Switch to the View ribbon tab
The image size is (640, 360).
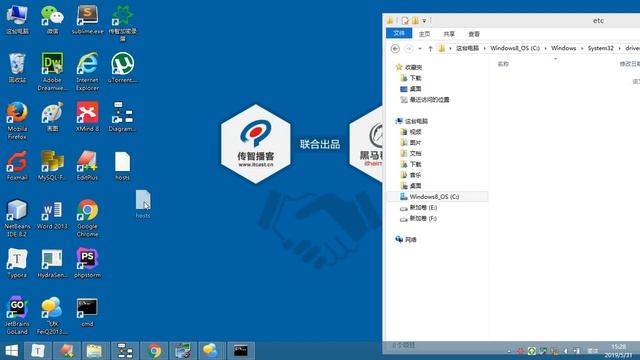(474, 33)
